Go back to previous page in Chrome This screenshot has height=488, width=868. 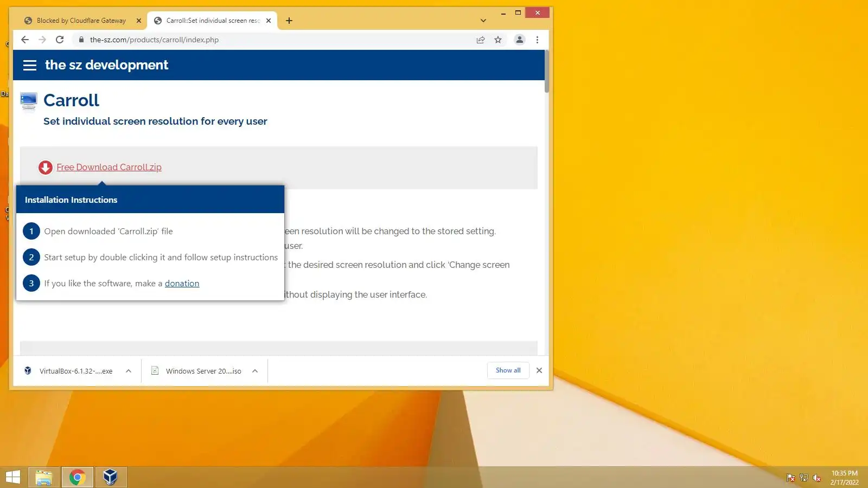pyautogui.click(x=25, y=40)
